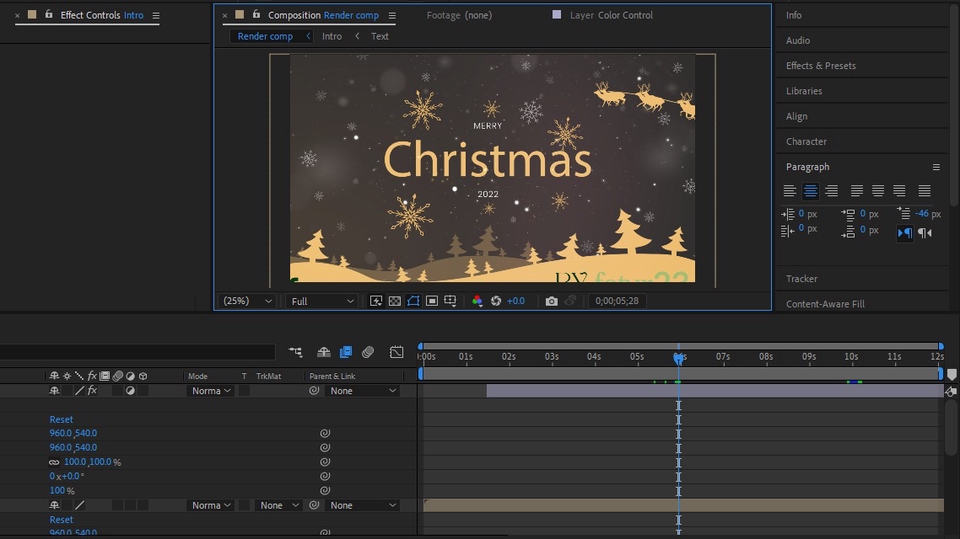Toggle lock on Composition viewer
960x539 pixels.
(256, 14)
